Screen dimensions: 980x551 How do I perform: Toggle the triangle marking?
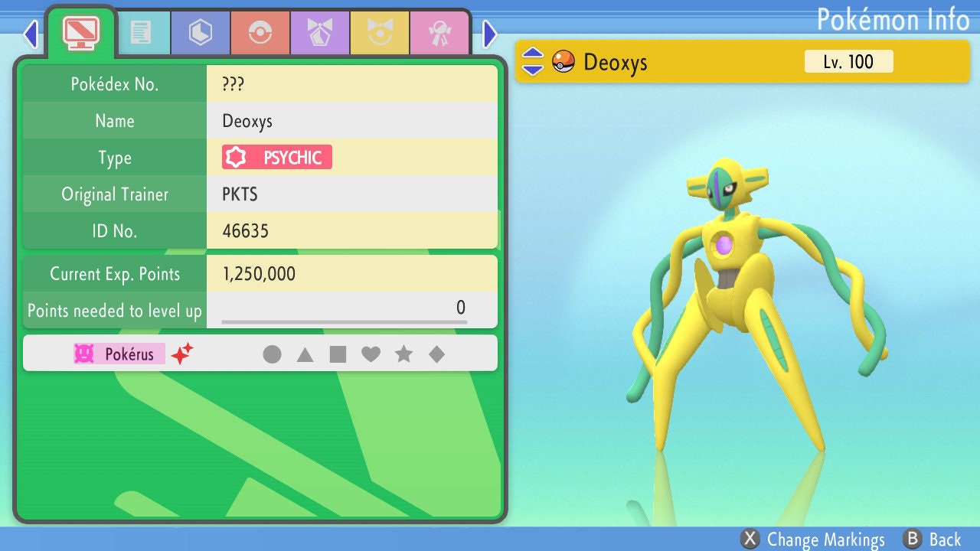coord(305,354)
